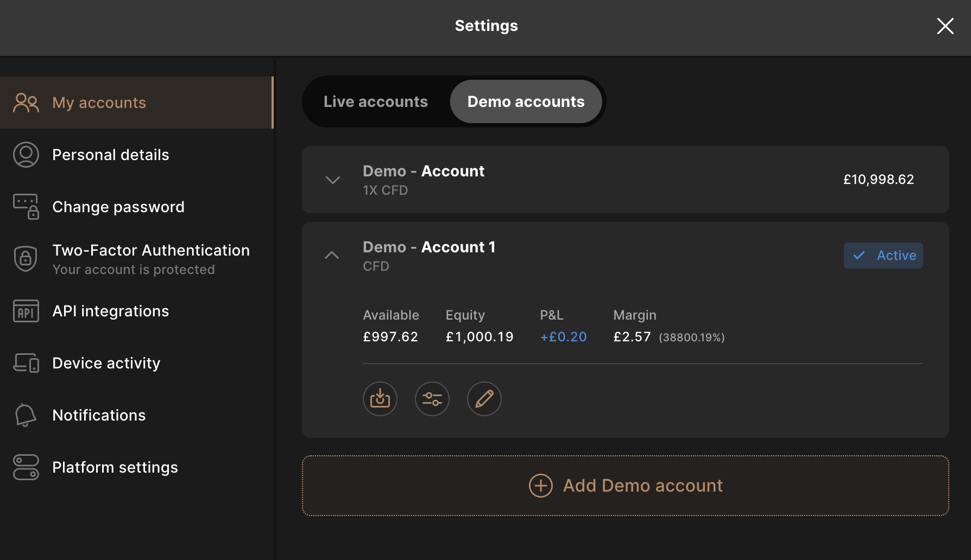This screenshot has height=560, width=971.
Task: Collapse the Demo - Account 1 details
Action: [332, 255]
